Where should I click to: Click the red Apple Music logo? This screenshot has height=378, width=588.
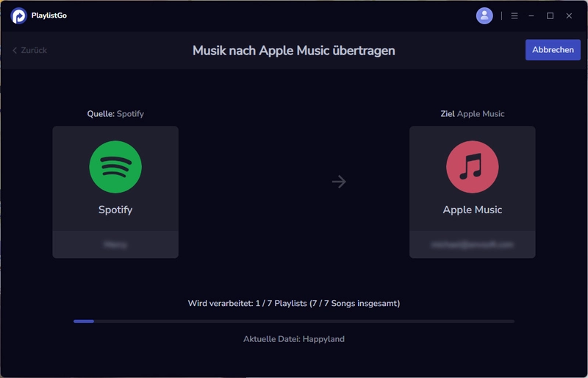tap(472, 167)
